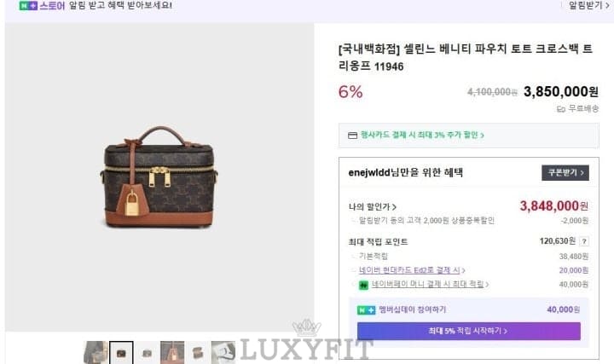The image size is (614, 364).
Task: Select the first product thumbnail with model
Action: [96, 352]
